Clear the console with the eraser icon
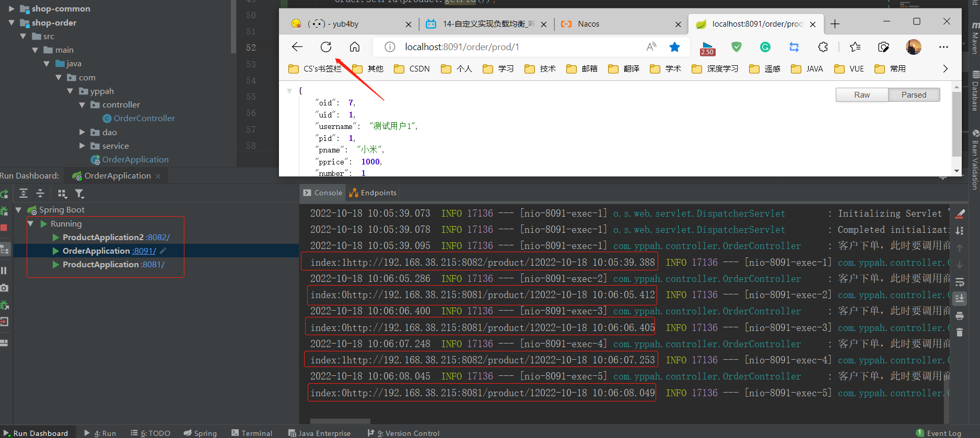 click(x=960, y=214)
